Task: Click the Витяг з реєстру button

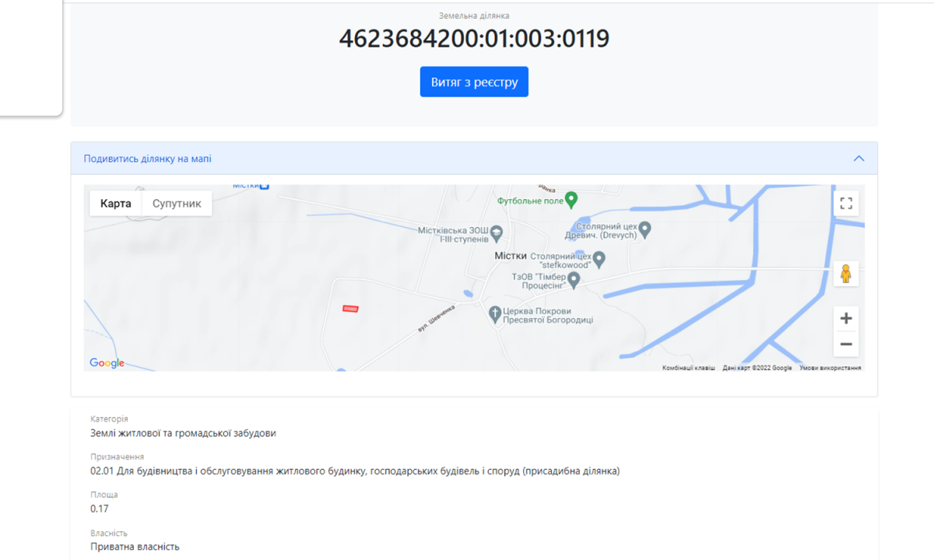Action: point(474,82)
